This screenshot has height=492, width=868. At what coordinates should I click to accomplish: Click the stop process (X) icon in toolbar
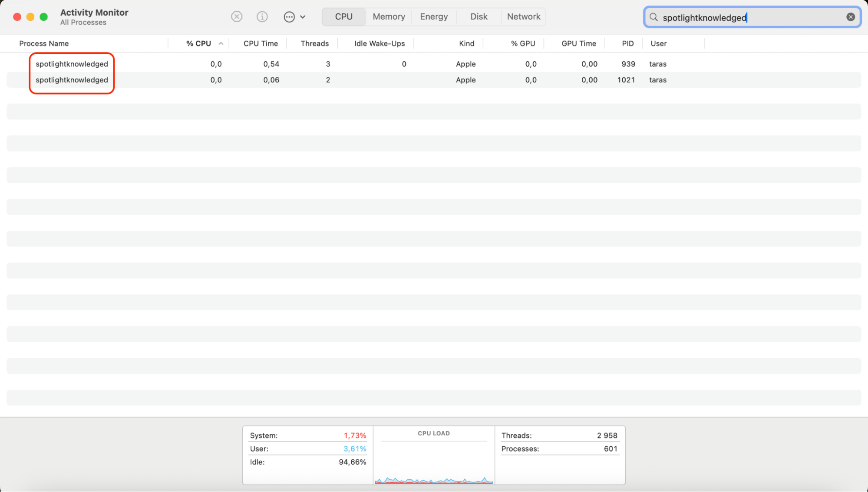click(x=237, y=17)
